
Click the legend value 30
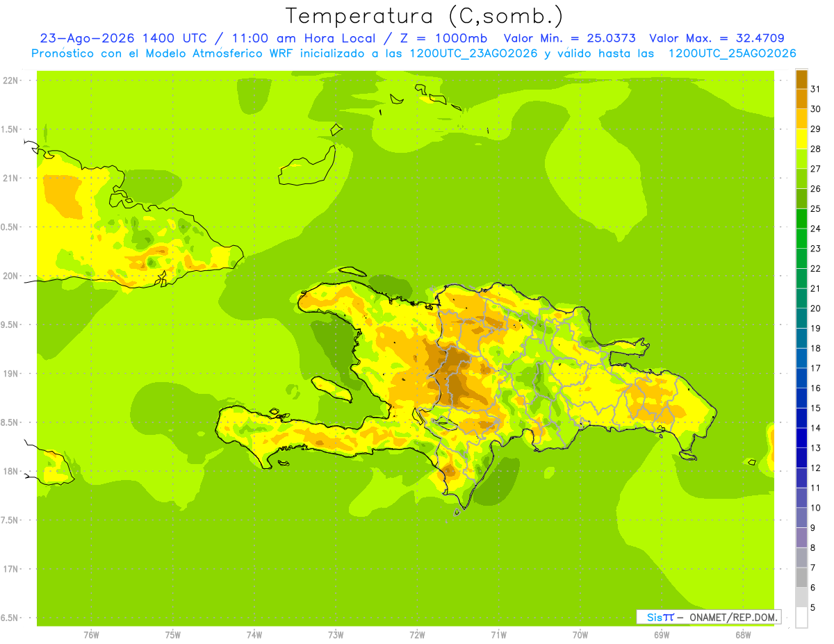pos(816,109)
